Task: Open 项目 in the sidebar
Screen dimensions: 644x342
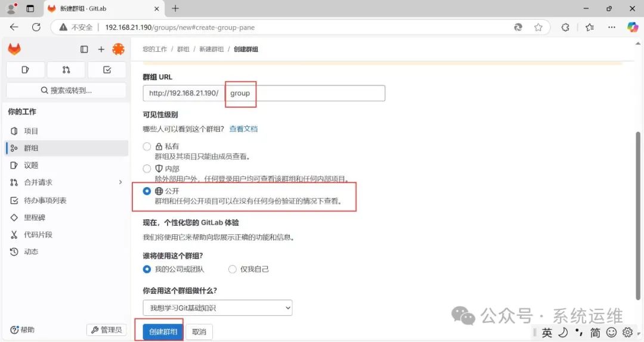Action: 31,131
